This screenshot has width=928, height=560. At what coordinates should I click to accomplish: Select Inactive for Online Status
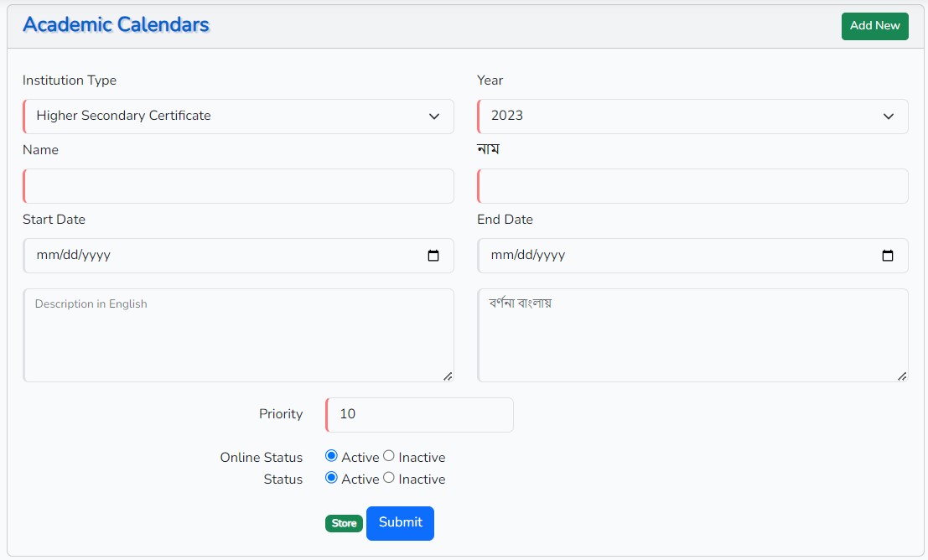click(x=389, y=456)
